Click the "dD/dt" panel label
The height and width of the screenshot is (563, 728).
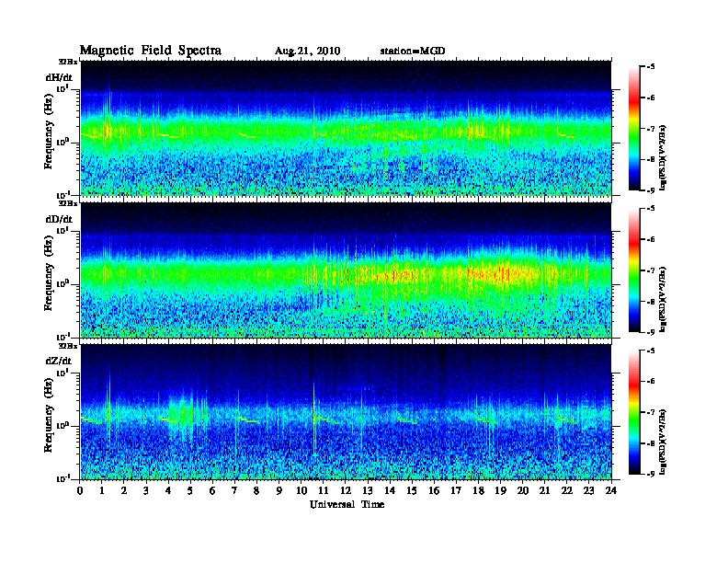[59, 219]
